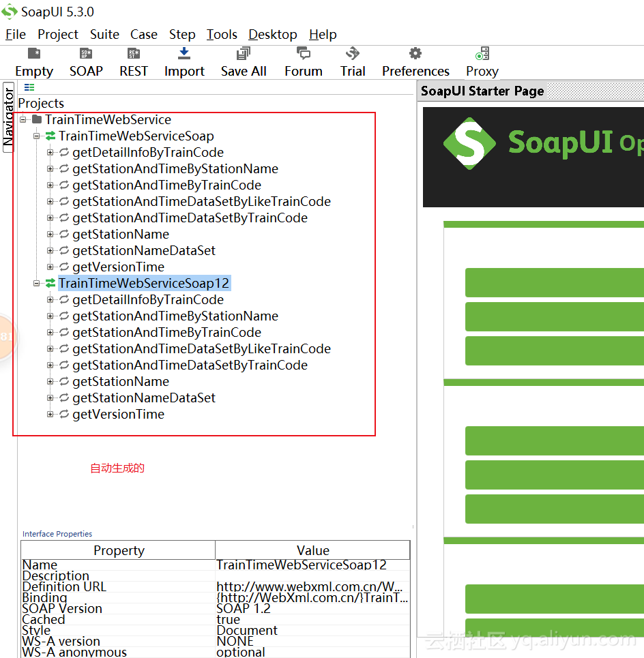Open the Suite menu

pos(104,34)
